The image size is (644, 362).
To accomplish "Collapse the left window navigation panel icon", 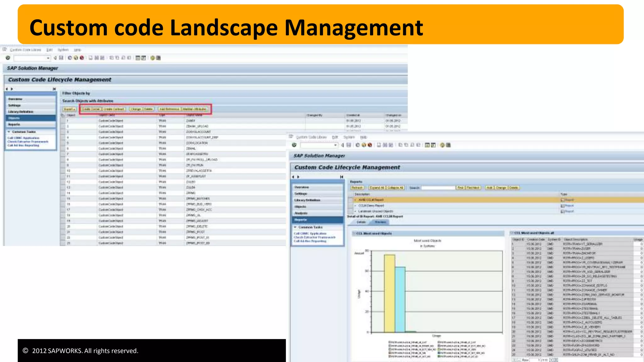I will 54,89.
